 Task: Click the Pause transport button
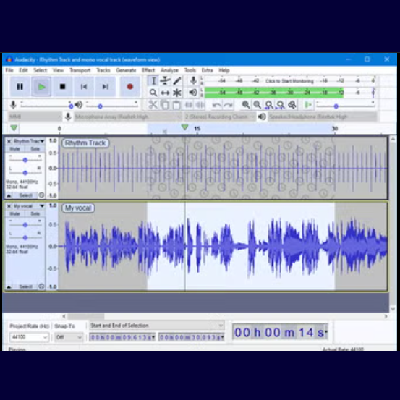click(x=20, y=87)
